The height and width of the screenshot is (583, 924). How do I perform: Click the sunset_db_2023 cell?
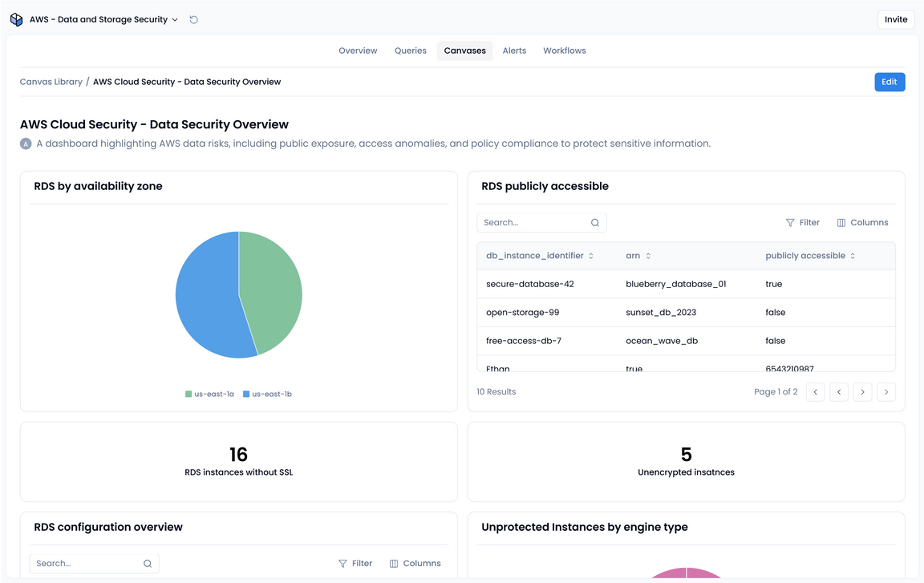pyautogui.click(x=661, y=312)
